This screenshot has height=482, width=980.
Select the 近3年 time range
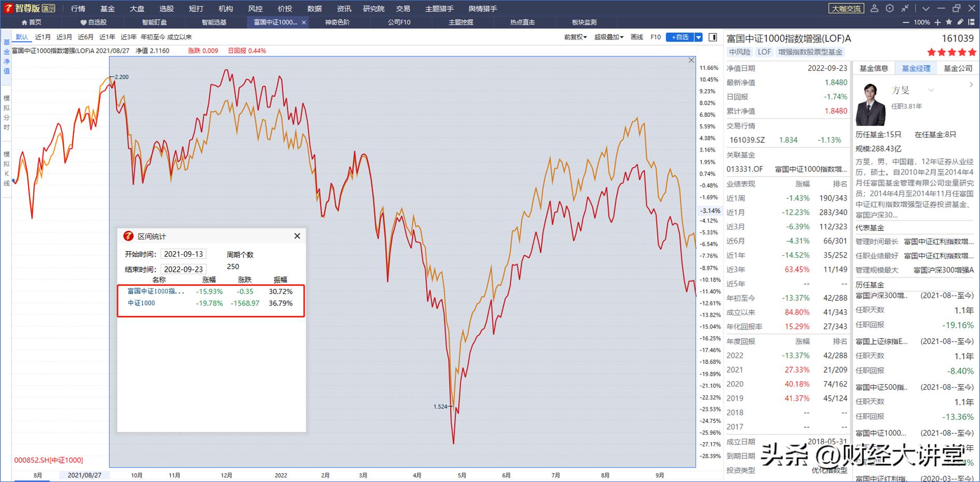(x=128, y=37)
